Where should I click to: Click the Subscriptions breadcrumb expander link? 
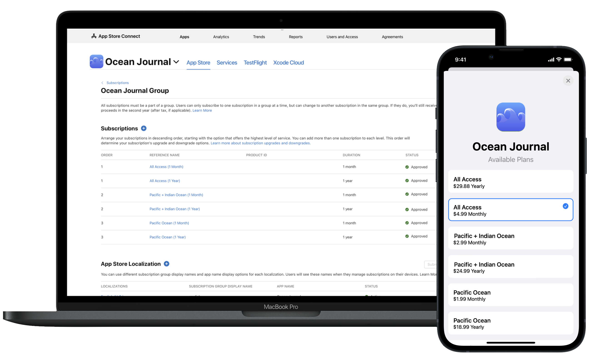point(117,82)
